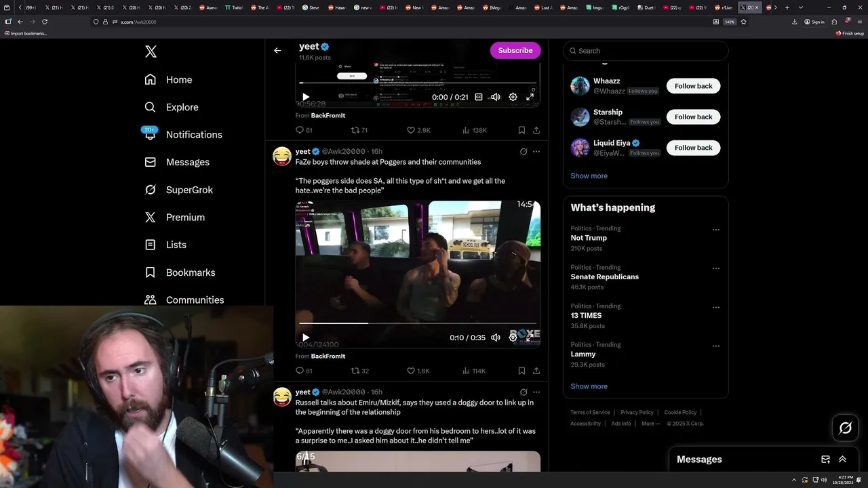Repost the top post with 71 reposts

click(359, 130)
